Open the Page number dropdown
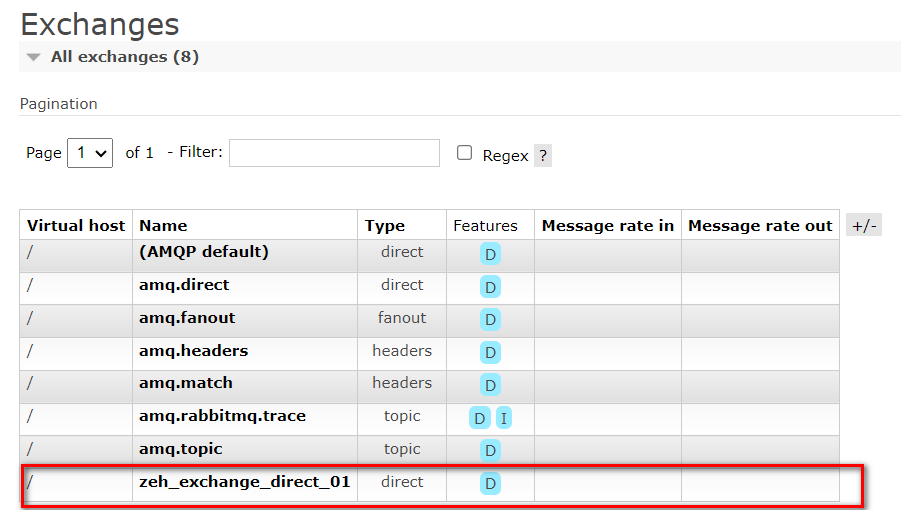Viewport: 901px width, 510px height. 89,154
